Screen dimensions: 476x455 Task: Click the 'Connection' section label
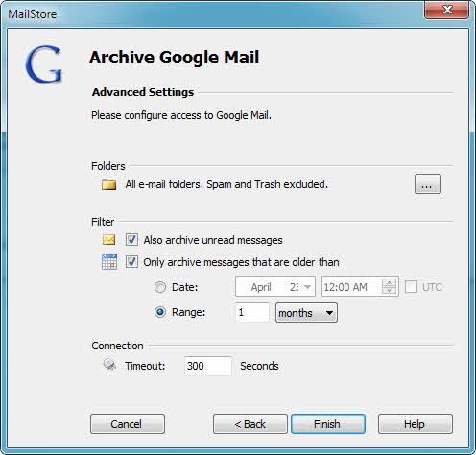117,346
